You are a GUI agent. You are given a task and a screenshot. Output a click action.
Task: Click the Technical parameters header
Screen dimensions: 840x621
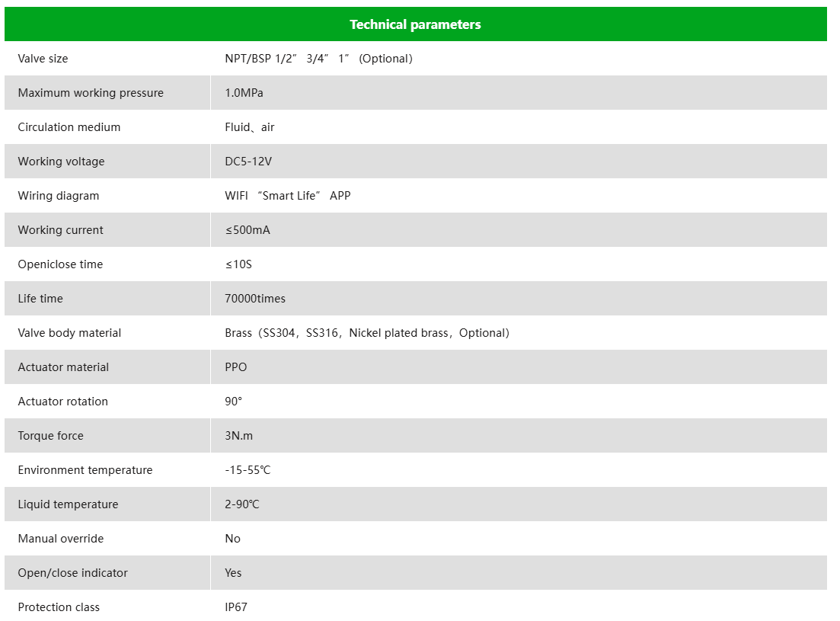coord(415,24)
